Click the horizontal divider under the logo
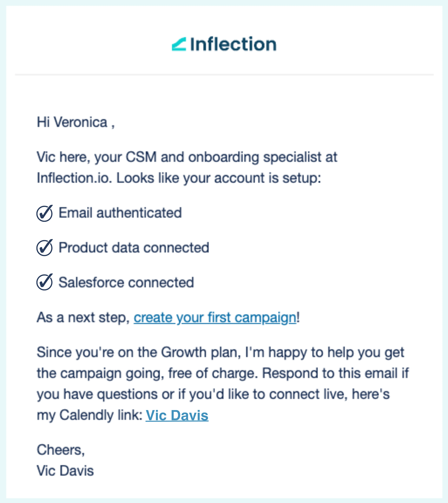The width and height of the screenshot is (448, 503). [224, 74]
